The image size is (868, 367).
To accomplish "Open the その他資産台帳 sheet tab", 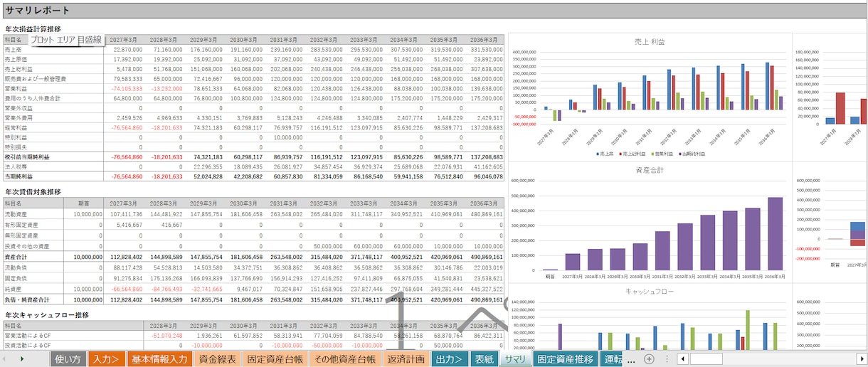I will [344, 359].
